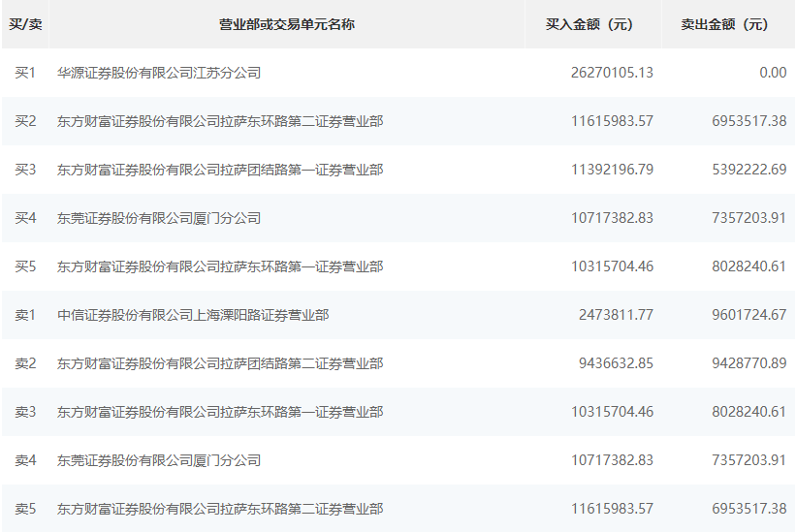The width and height of the screenshot is (796, 532).
Task: Click sell amount 5392222.69
Action: pos(748,170)
